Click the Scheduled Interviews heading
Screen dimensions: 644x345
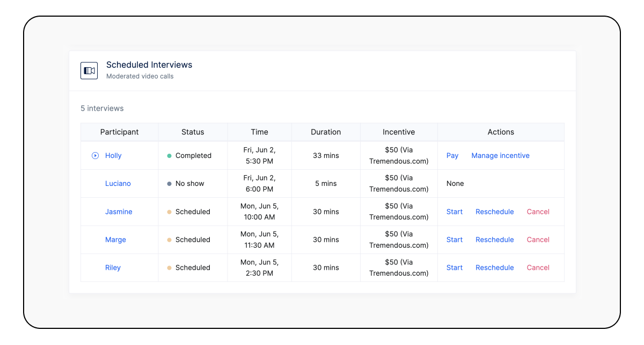pos(149,65)
